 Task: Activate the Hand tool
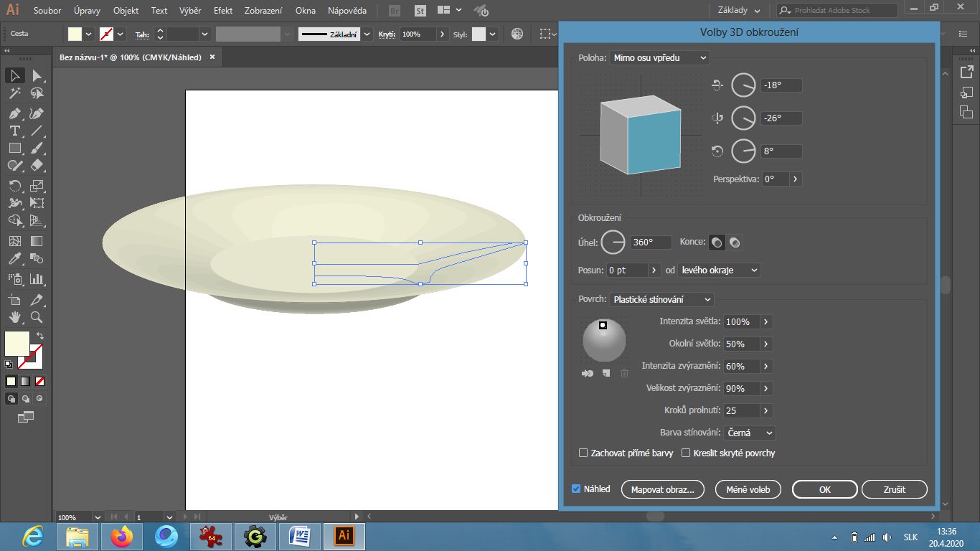click(14, 317)
